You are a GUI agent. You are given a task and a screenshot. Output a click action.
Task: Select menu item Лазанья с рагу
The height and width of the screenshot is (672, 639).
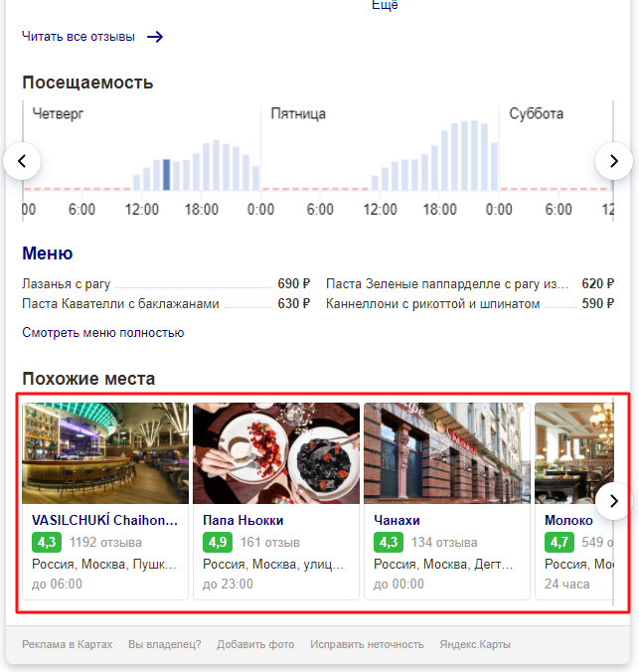click(x=66, y=283)
